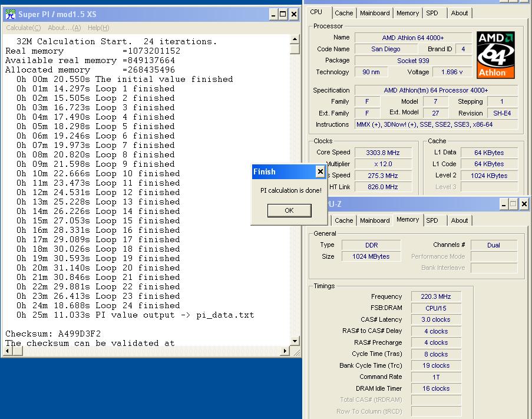Click the PI value output pi_data.txt line

[135, 315]
